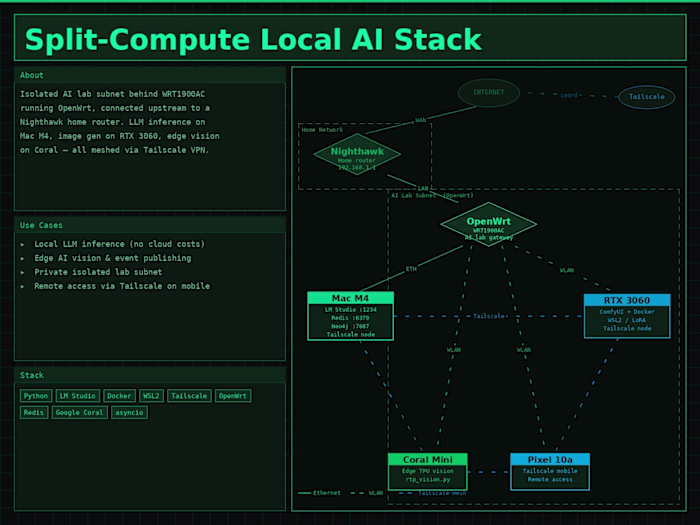Click the Docker stack tag
This screenshot has height=525, width=700.
click(119, 396)
